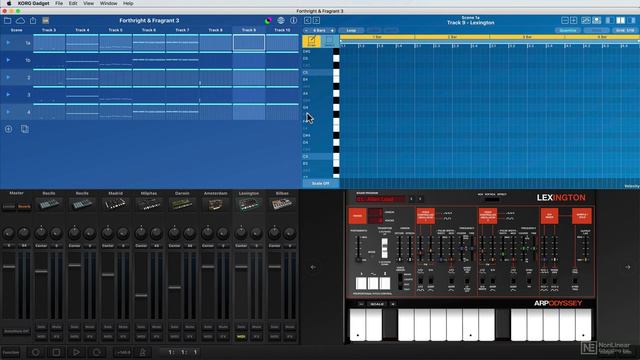Select the Draw pencil tool

tap(311, 41)
